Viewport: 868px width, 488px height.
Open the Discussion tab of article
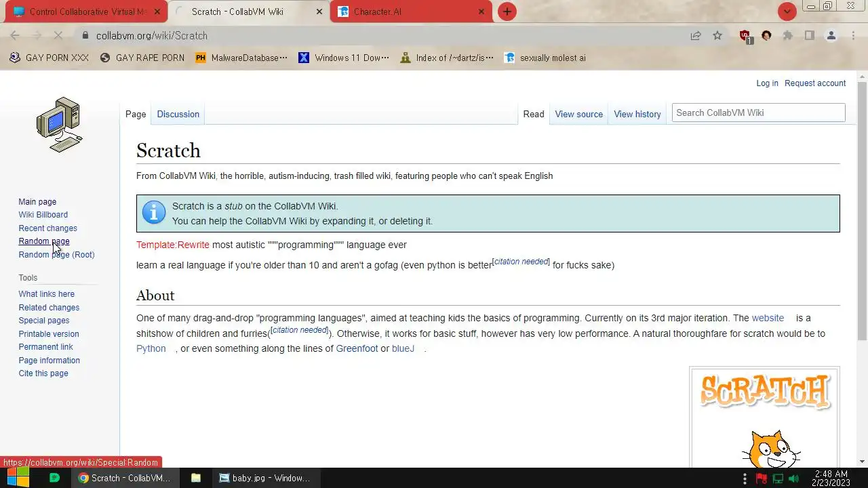click(178, 114)
